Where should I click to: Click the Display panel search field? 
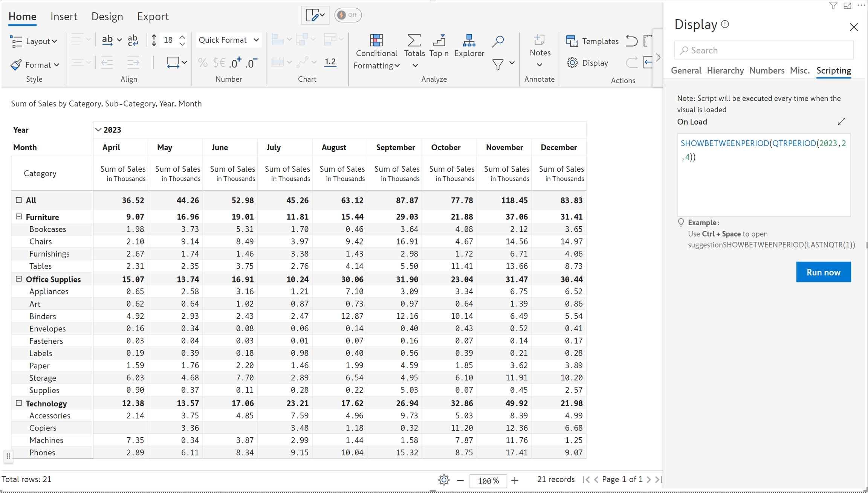point(764,50)
